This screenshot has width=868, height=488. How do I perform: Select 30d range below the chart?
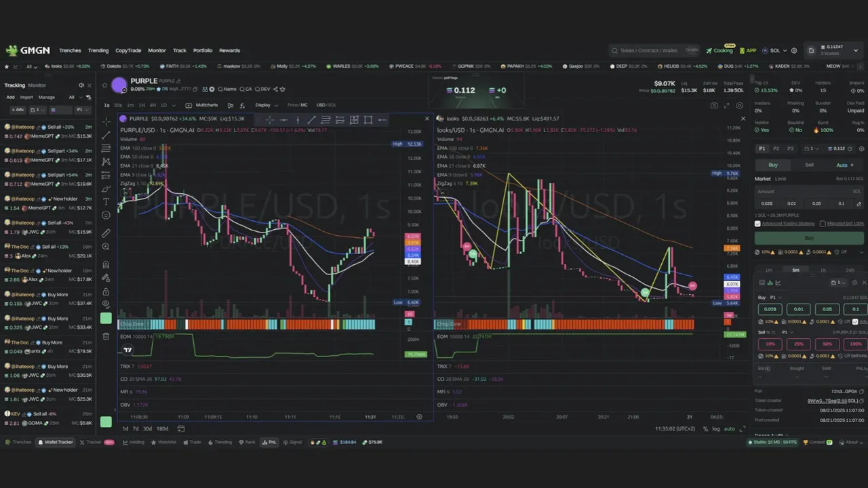(x=147, y=428)
